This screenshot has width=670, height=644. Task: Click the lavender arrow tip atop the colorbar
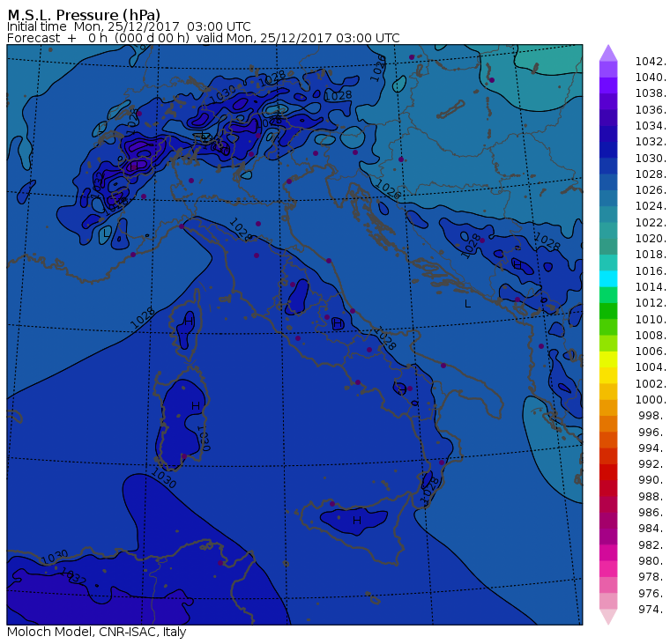[608, 53]
